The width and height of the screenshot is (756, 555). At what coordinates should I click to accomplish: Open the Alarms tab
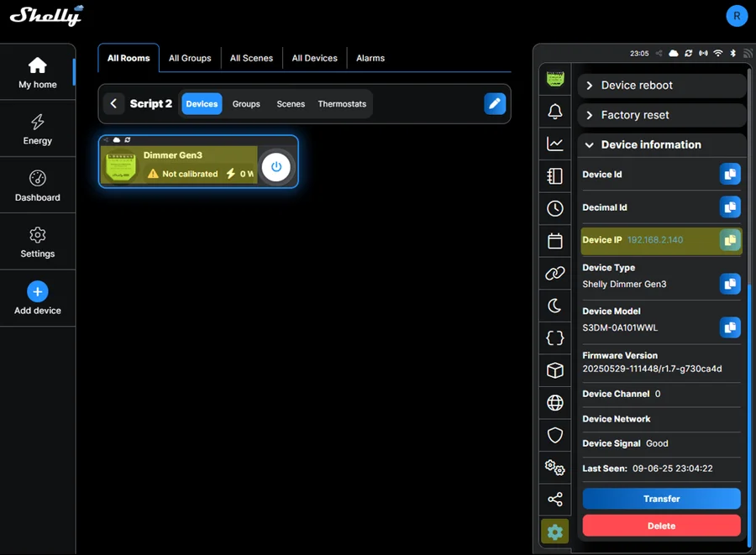point(370,58)
